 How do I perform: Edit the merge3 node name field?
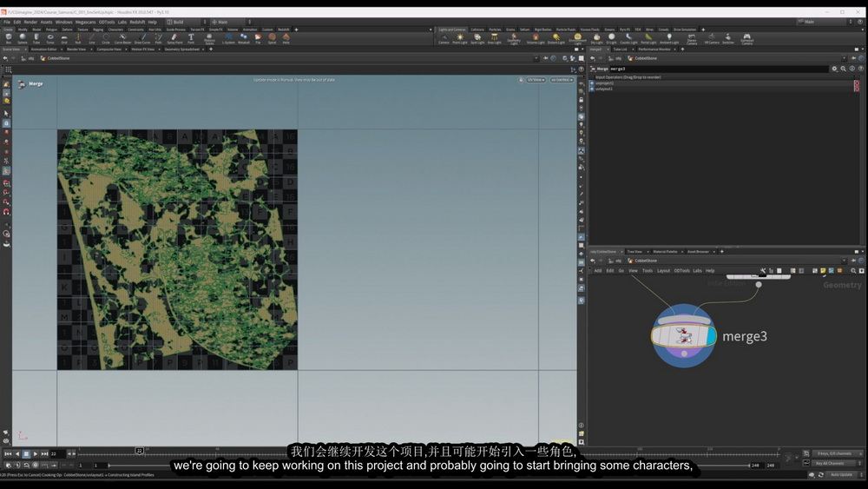[719, 69]
